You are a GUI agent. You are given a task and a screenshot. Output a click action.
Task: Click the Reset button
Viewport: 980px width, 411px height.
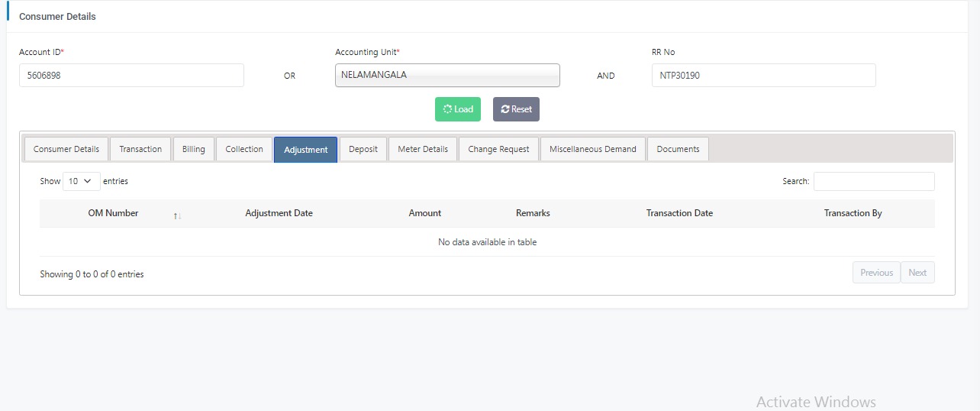pyautogui.click(x=516, y=109)
